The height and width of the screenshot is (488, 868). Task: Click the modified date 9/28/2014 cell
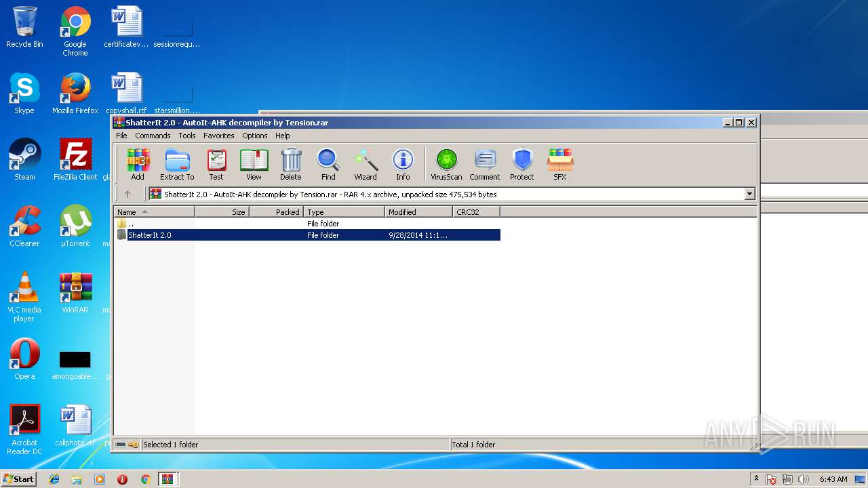(418, 235)
